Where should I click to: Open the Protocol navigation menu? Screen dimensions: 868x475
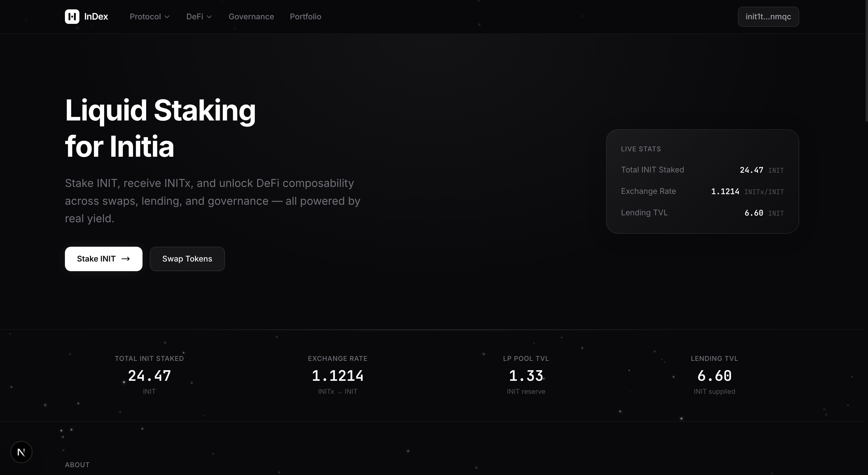(x=150, y=17)
